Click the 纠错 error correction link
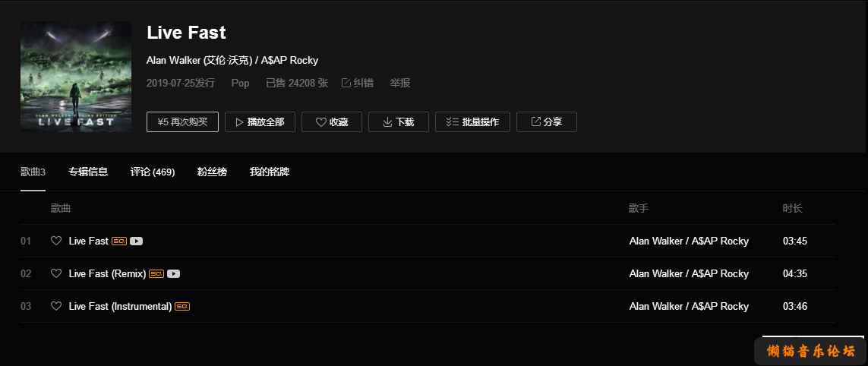This screenshot has height=366, width=868. (358, 83)
